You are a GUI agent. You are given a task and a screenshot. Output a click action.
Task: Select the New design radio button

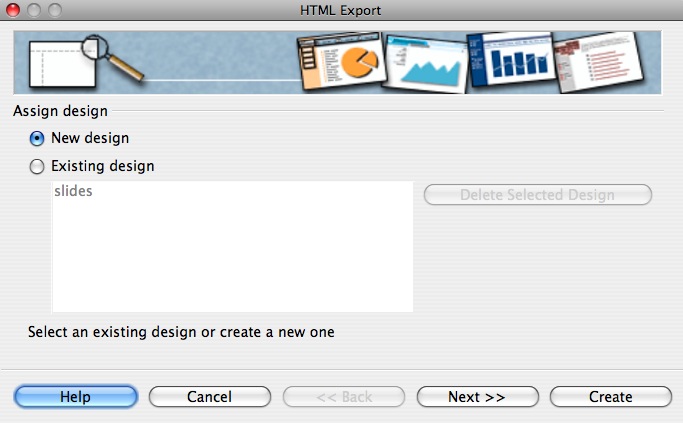click(x=38, y=138)
